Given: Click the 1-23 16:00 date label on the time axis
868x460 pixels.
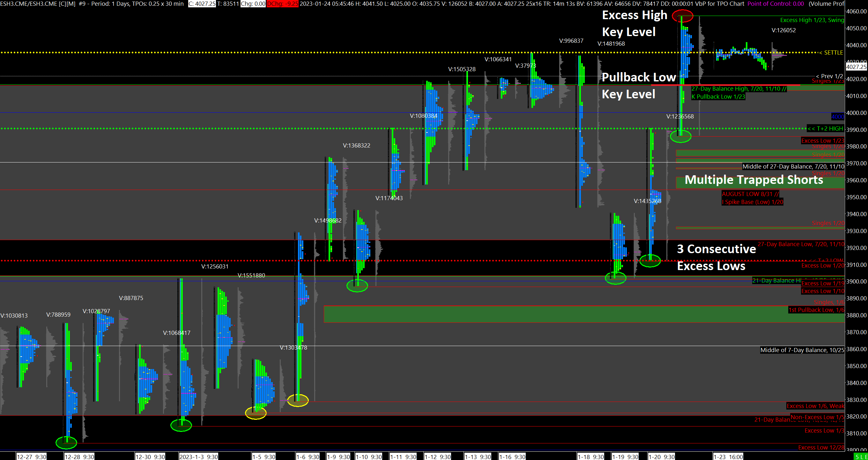Looking at the screenshot, I should pos(728,456).
